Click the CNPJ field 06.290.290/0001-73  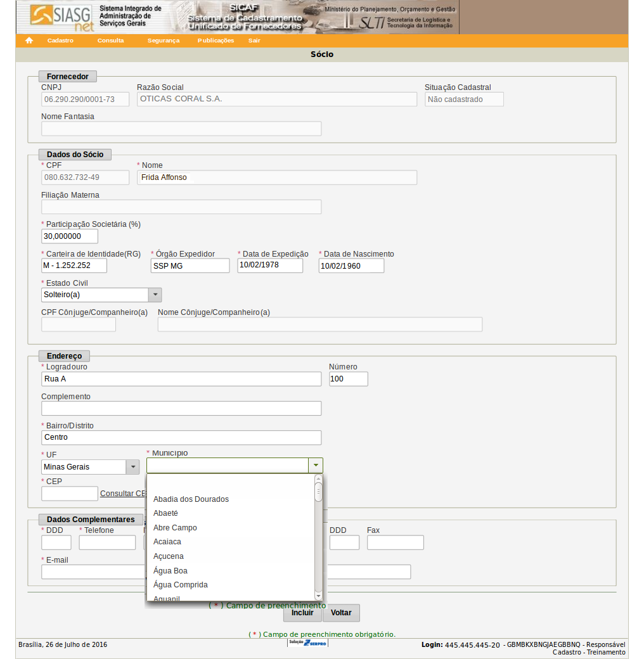coord(86,99)
